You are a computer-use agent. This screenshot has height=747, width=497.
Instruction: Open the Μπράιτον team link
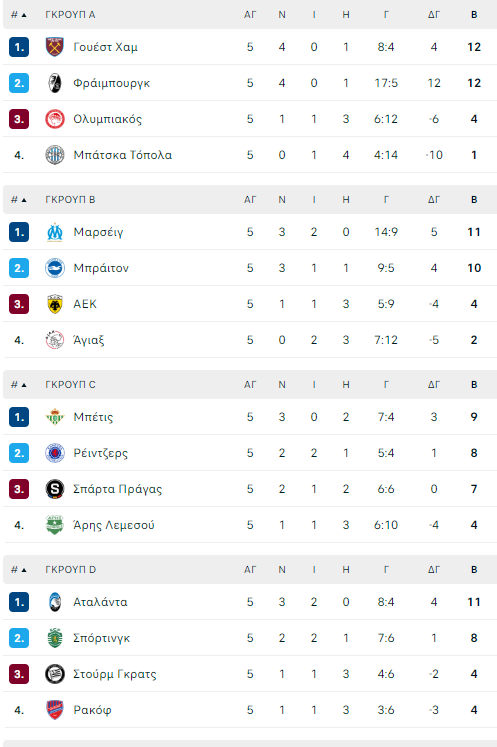point(101,268)
